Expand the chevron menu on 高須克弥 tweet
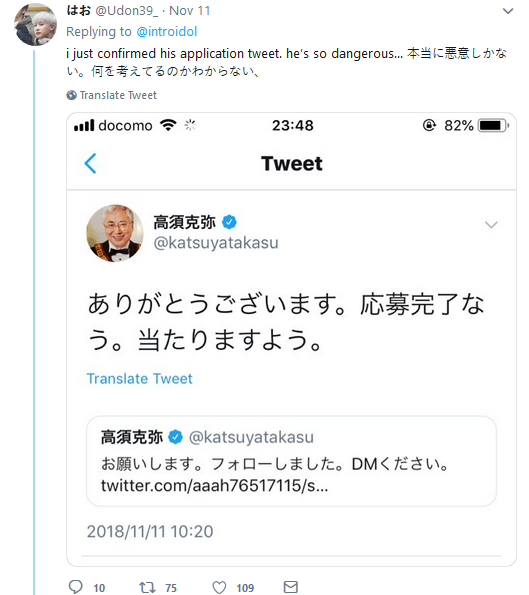The image size is (529, 595). pos(491,225)
